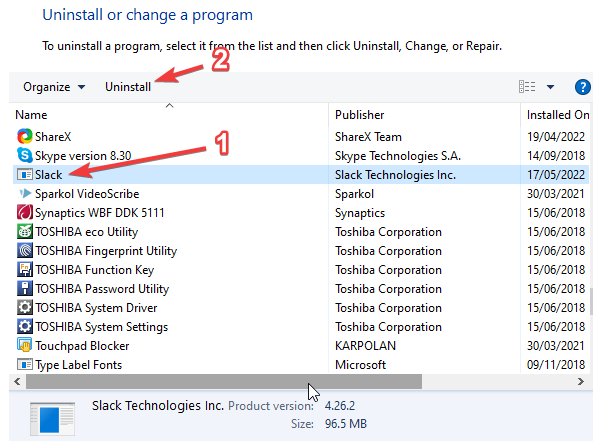Sort list by Installed On column

coord(557,114)
